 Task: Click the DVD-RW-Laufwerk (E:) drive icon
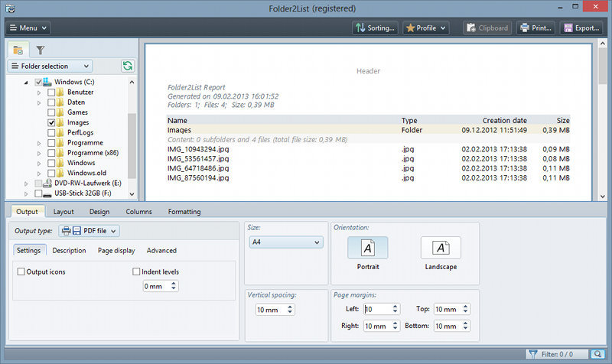(47, 183)
